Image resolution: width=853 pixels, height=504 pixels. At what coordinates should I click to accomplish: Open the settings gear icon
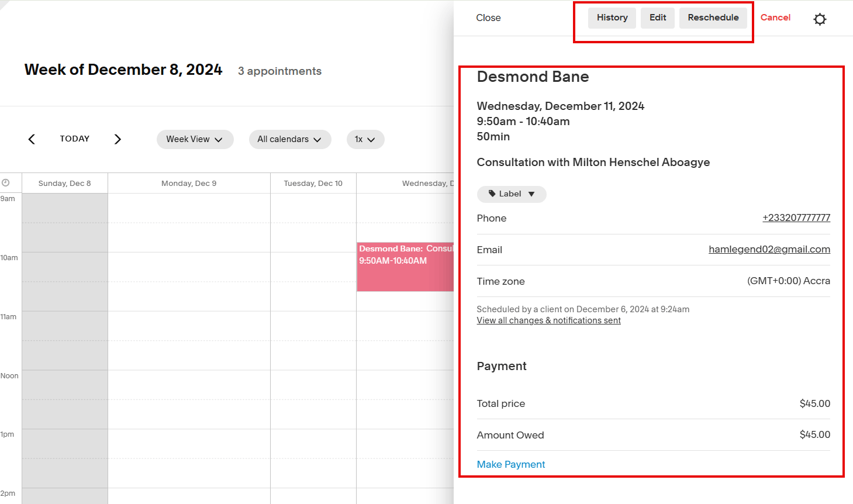pos(820,18)
